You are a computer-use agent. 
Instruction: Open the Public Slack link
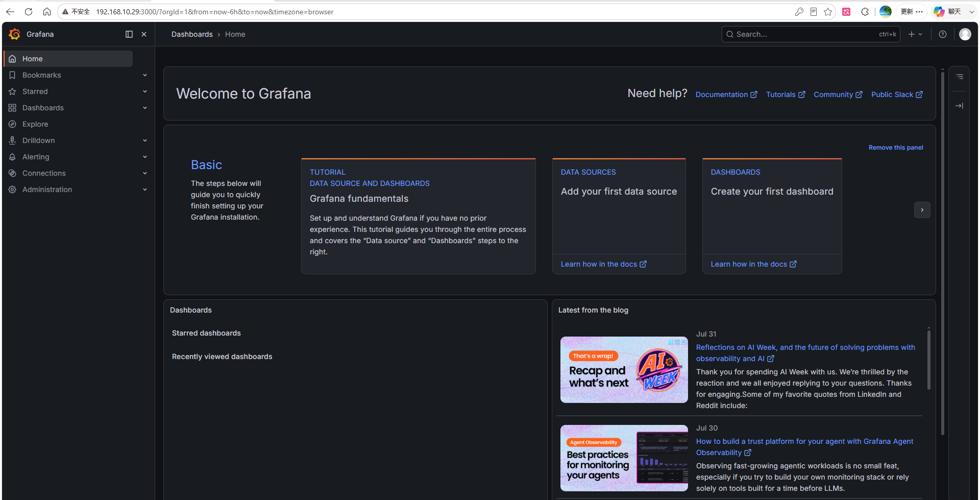[897, 94]
